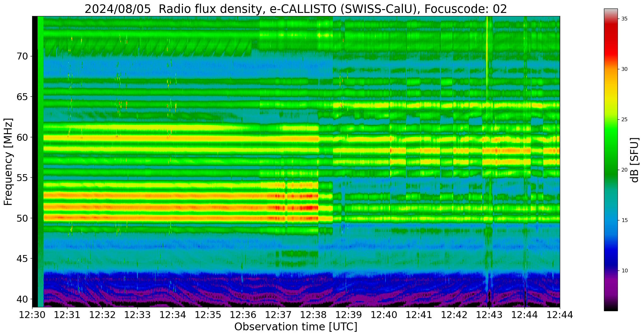Click the 'Observation time [UTC]' axis label
644x336 pixels.
[x=296, y=327]
